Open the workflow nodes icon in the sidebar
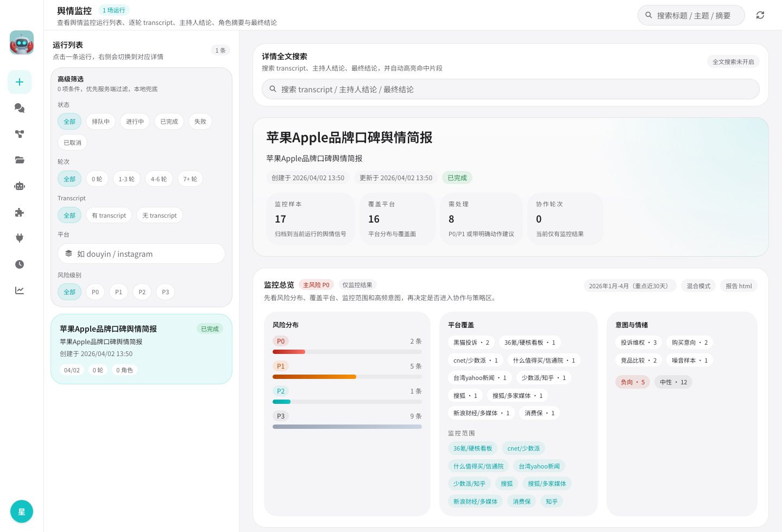The height and width of the screenshot is (532, 782). tap(20, 134)
